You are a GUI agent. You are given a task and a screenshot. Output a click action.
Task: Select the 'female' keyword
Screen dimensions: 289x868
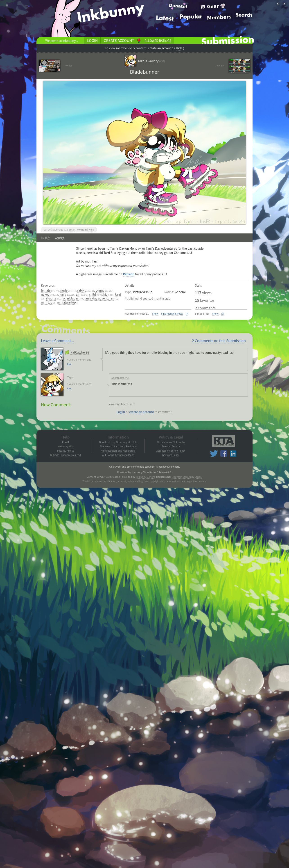[46, 290]
